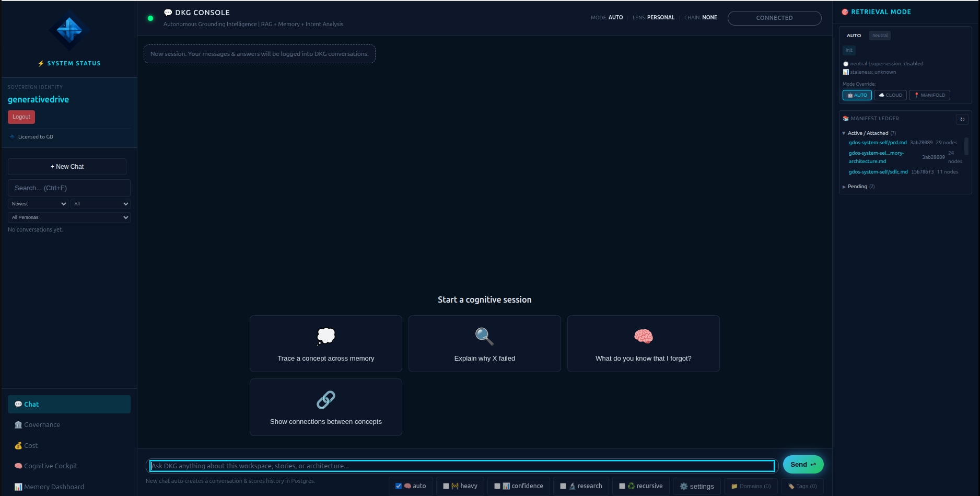Screen dimensions: 980x496
Task: Open the Newest sort order dropdown
Action: click(38, 203)
